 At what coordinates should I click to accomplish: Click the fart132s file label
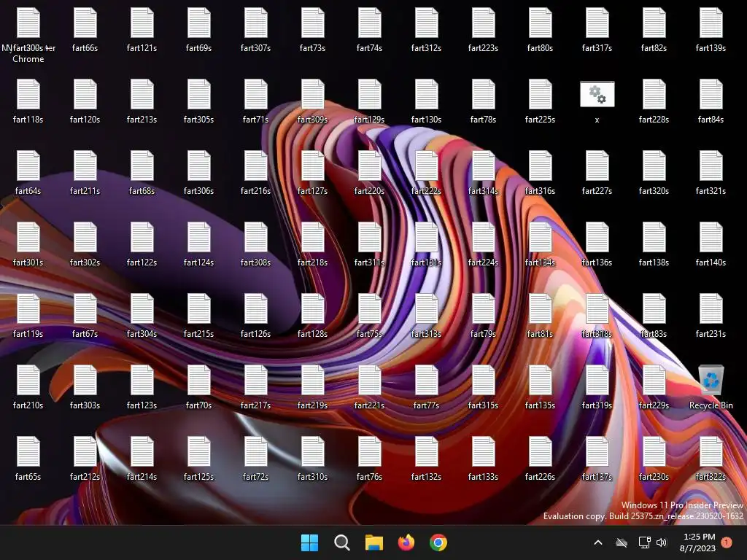(426, 477)
